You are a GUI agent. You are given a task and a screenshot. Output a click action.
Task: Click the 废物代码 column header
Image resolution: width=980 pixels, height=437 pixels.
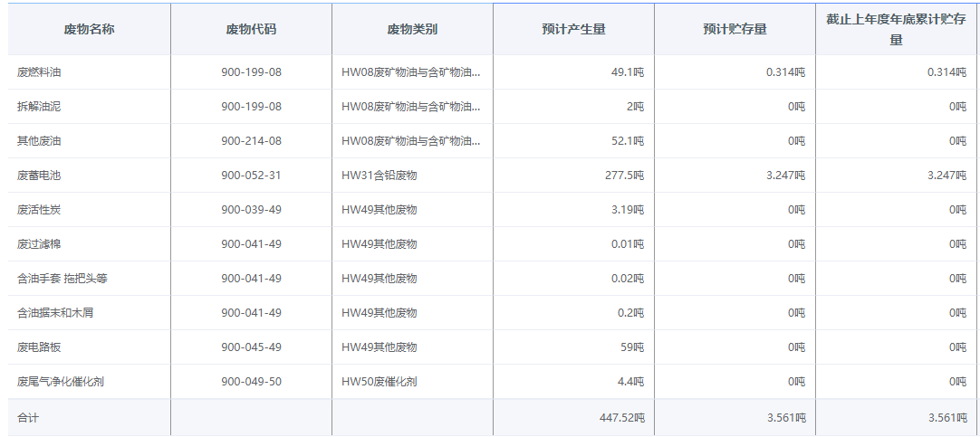(251, 29)
